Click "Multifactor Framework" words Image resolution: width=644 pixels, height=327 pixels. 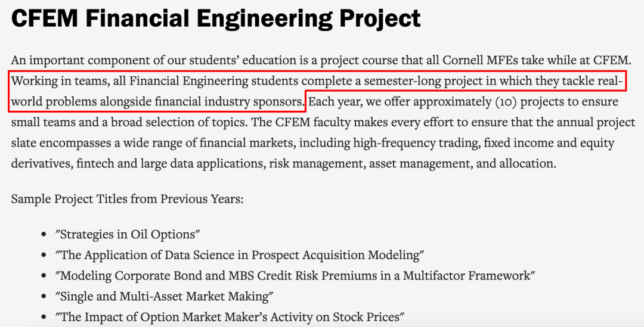[x=469, y=276]
